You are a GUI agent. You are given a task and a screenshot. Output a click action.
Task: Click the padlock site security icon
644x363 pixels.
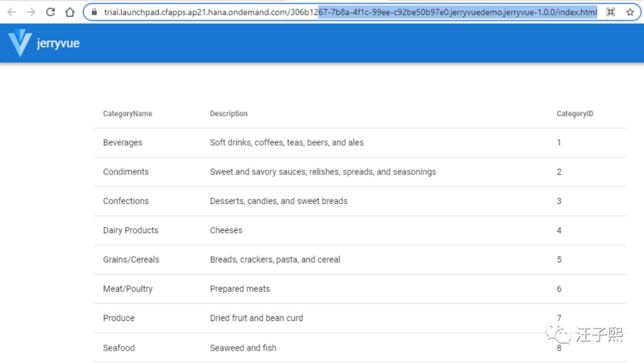[94, 13]
